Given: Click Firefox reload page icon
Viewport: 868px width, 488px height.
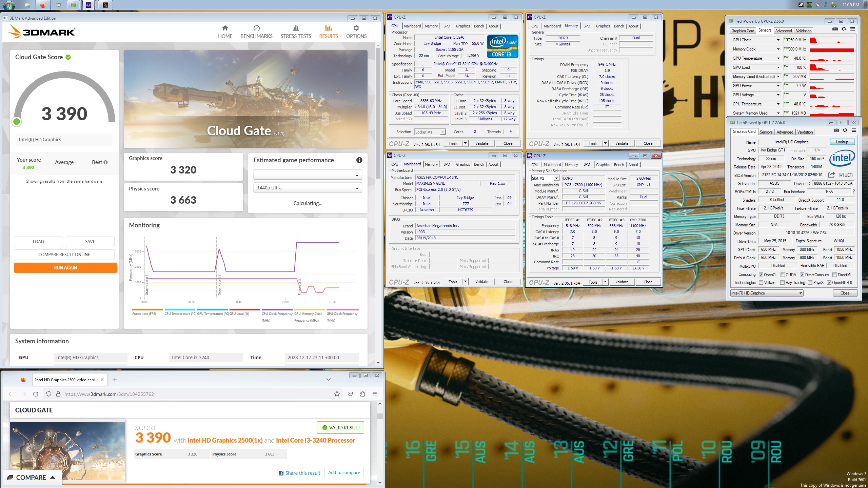Looking at the screenshot, I should (x=36, y=394).
